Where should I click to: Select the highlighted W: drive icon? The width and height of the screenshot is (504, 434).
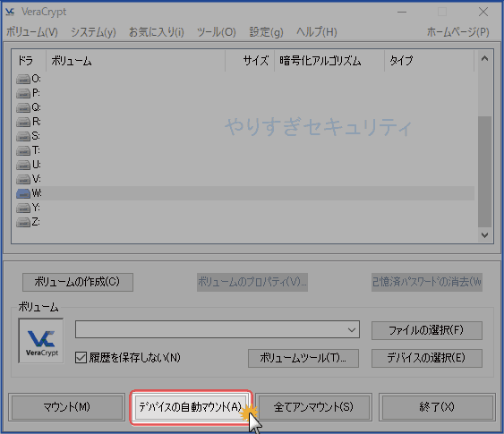click(x=23, y=193)
